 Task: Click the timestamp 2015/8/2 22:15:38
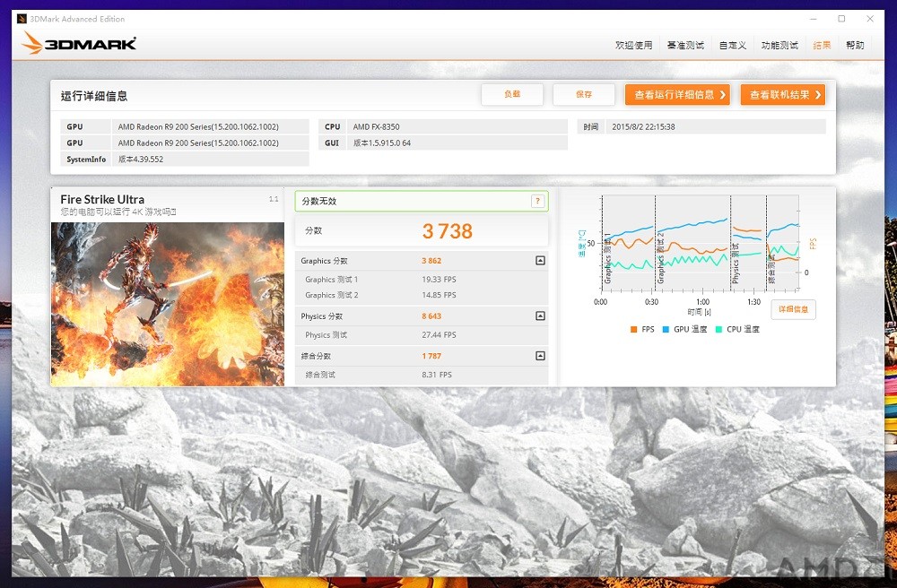643,127
